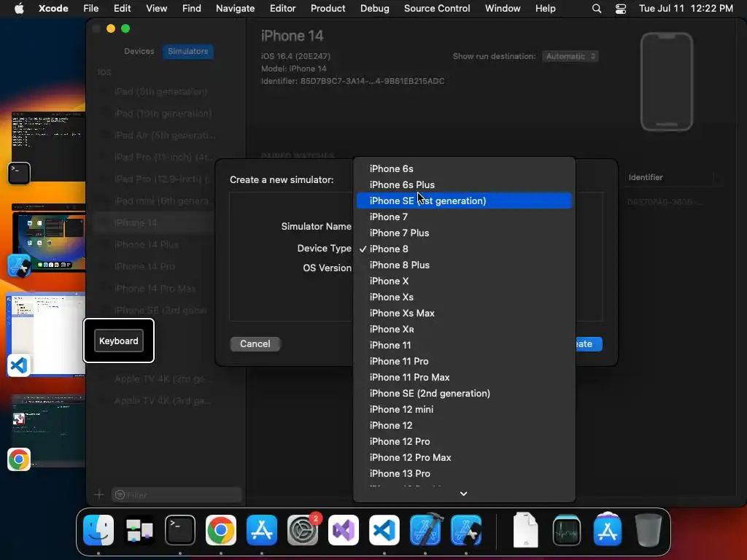Select iPhone 13 Pro from the list
Screen dimensions: 747x560
(464, 474)
